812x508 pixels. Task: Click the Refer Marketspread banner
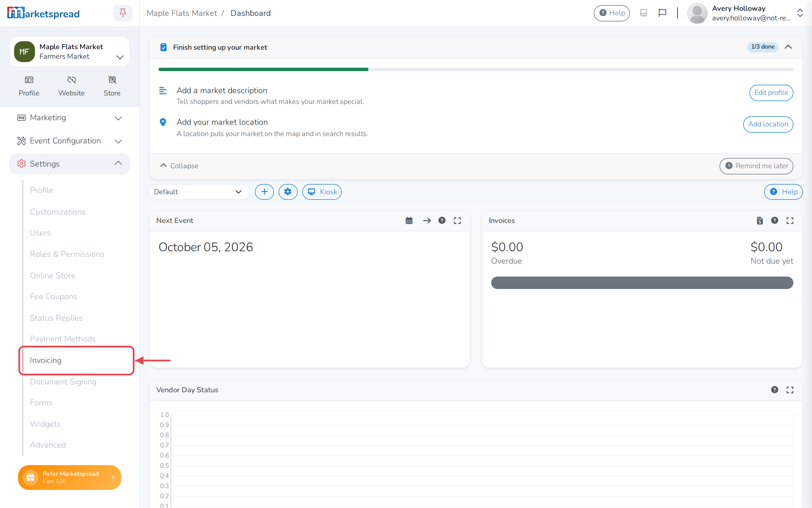click(x=69, y=478)
